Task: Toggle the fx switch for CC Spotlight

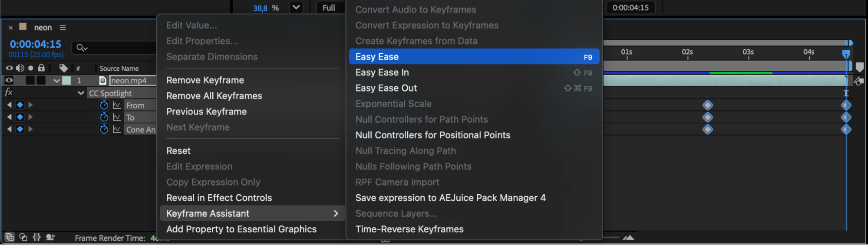Action: (9, 92)
